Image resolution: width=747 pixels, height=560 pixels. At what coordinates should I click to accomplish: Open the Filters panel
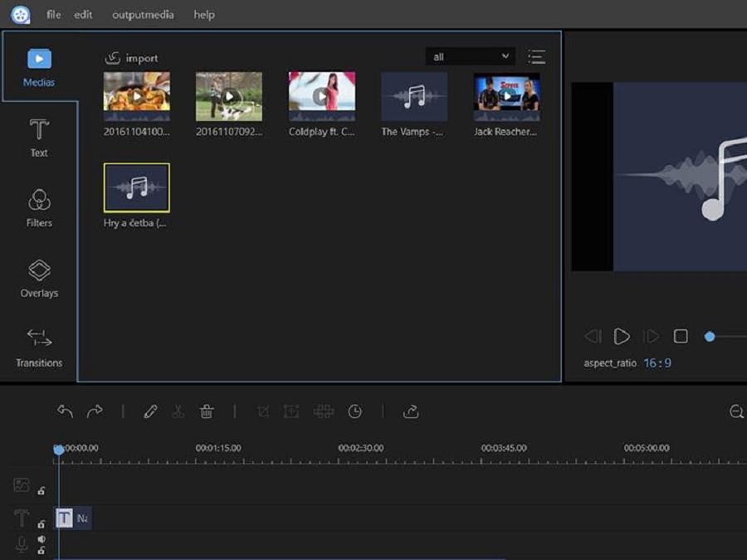point(37,206)
